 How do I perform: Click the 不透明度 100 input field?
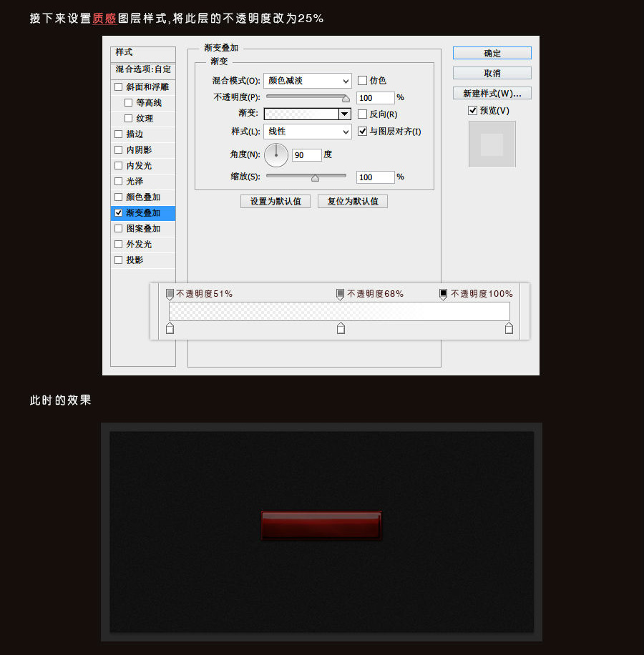(x=375, y=98)
